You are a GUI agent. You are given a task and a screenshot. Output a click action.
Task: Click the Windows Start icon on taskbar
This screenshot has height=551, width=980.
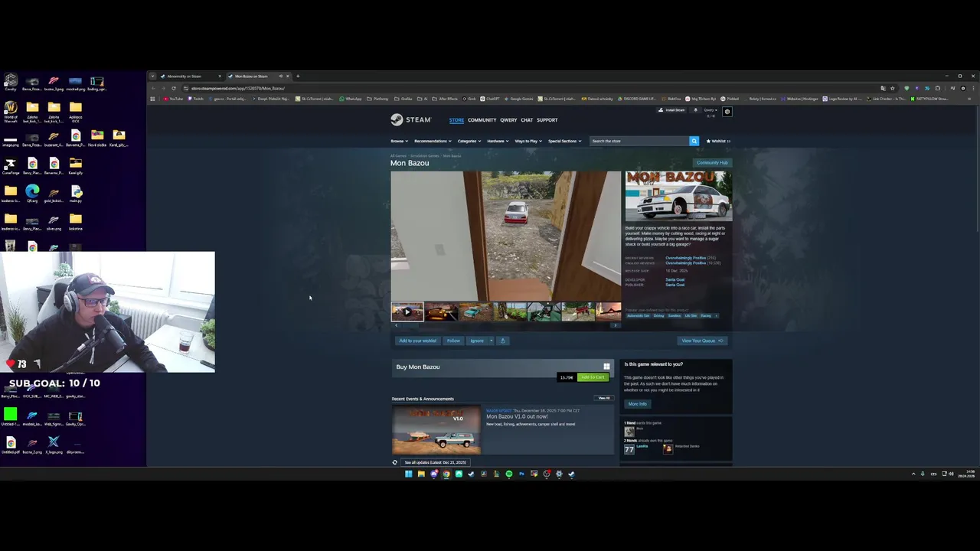tap(408, 474)
